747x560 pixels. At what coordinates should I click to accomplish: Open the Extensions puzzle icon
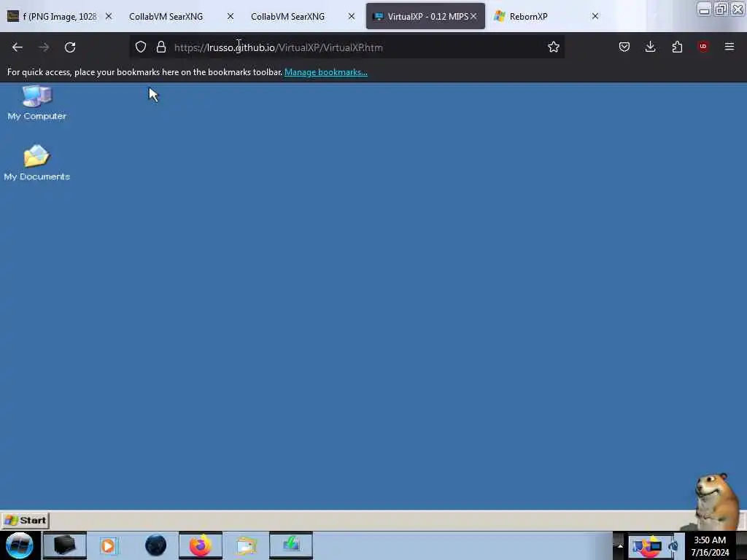tap(677, 47)
